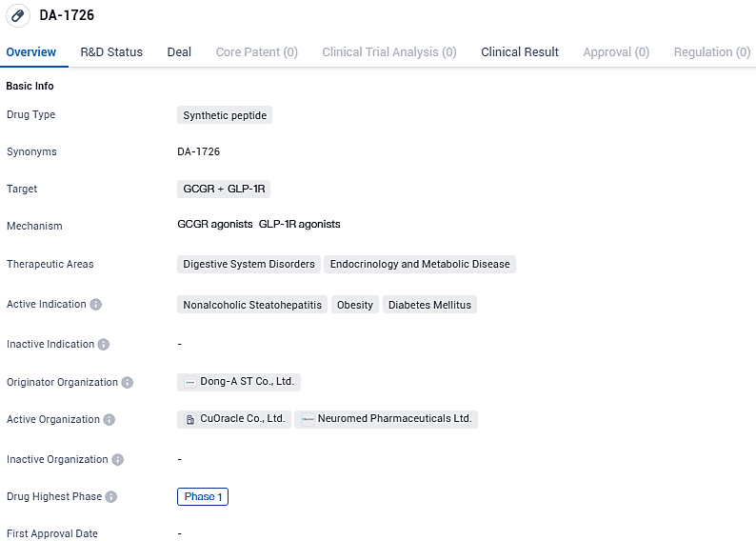Click info icon beside Active Organization
Screen dimensions: 756x541
109,420
